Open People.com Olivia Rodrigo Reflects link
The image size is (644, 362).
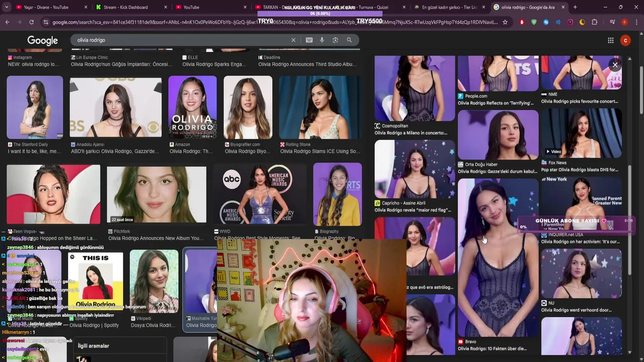point(496,103)
